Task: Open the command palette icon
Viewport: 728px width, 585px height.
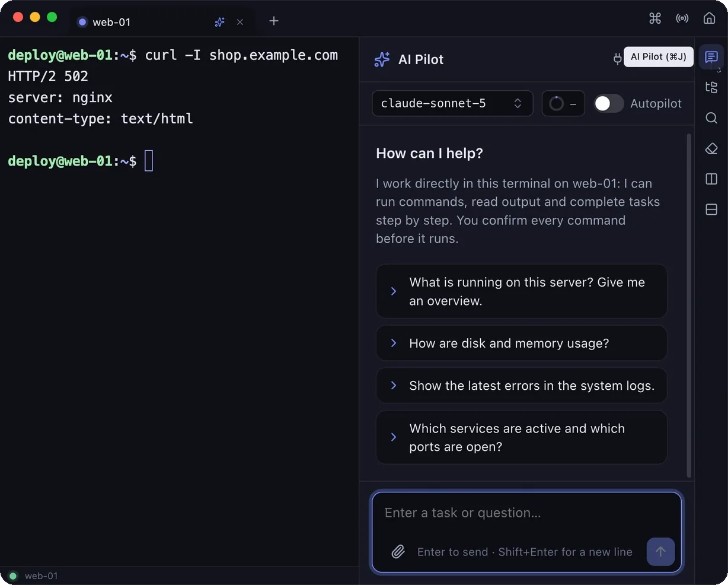Action: point(654,18)
